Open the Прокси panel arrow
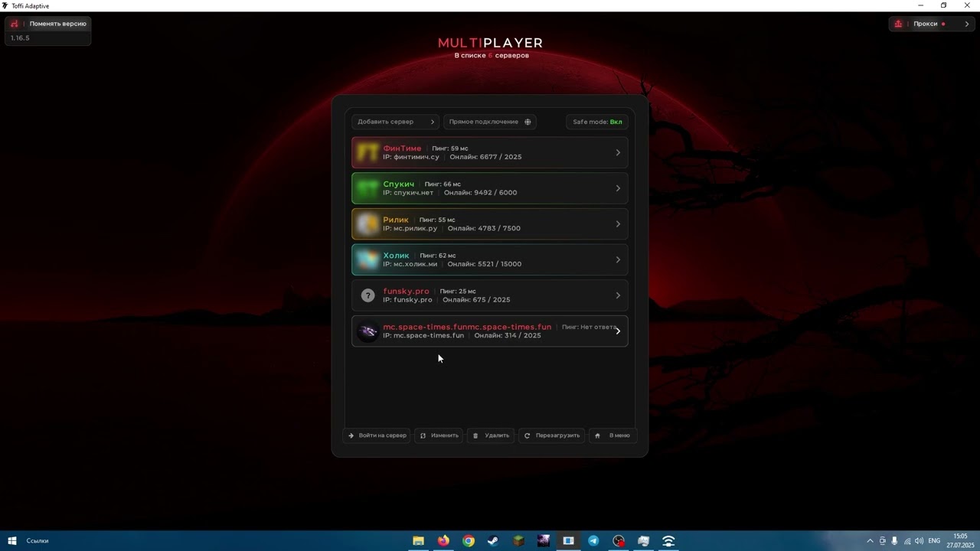This screenshot has height=551, width=980. pyautogui.click(x=967, y=24)
